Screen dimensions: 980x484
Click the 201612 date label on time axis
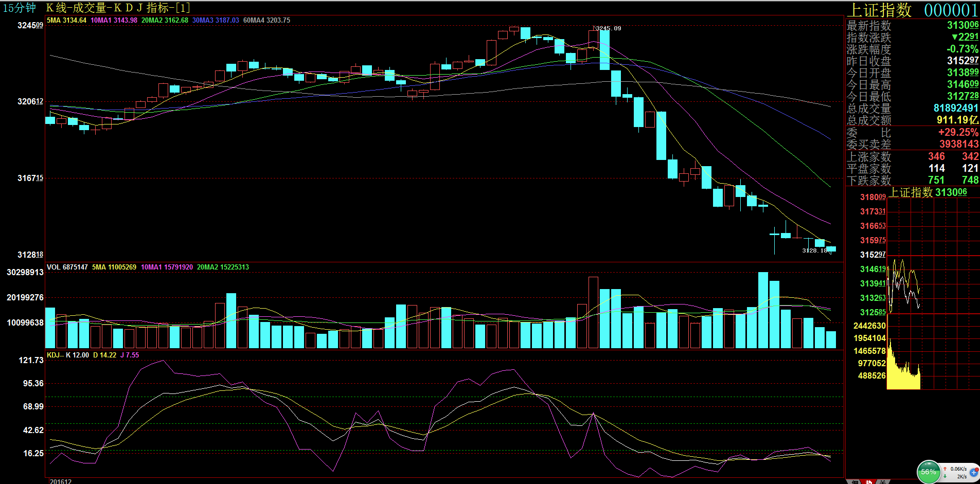click(x=61, y=481)
